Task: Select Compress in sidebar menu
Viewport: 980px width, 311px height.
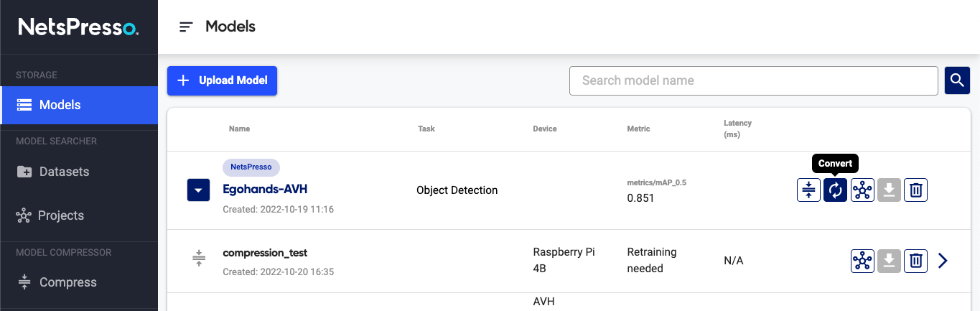Action: click(x=67, y=282)
